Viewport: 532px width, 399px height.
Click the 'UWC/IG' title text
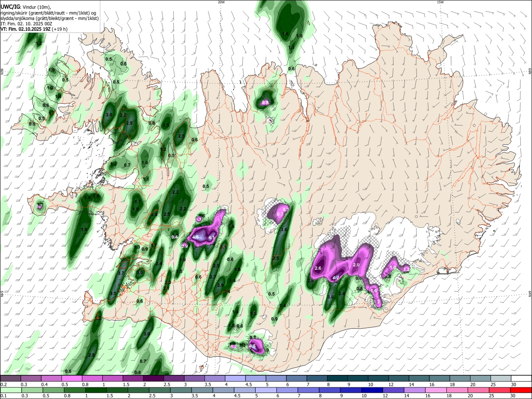(10, 6)
